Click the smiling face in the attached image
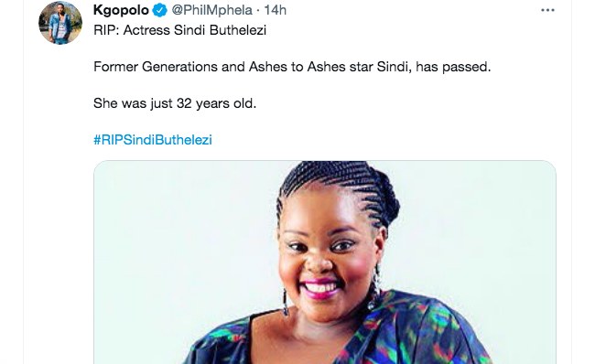Viewport: 595px width, 364px height. 327,258
